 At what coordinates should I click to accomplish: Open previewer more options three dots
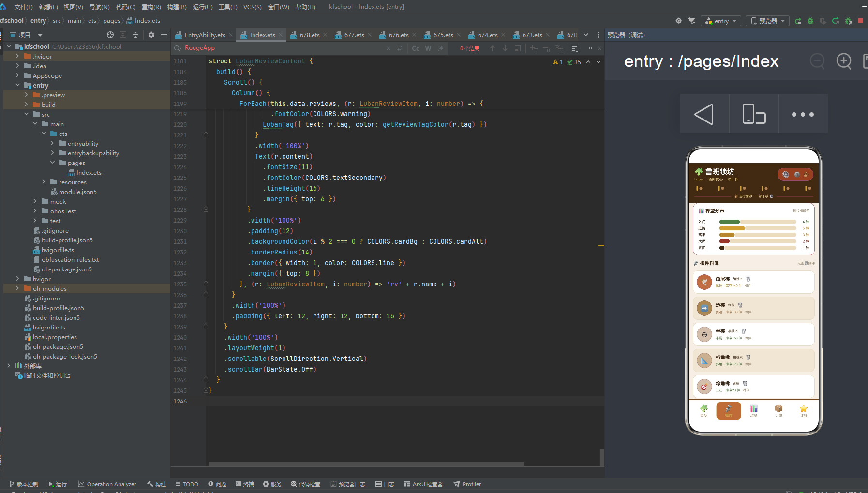point(803,114)
